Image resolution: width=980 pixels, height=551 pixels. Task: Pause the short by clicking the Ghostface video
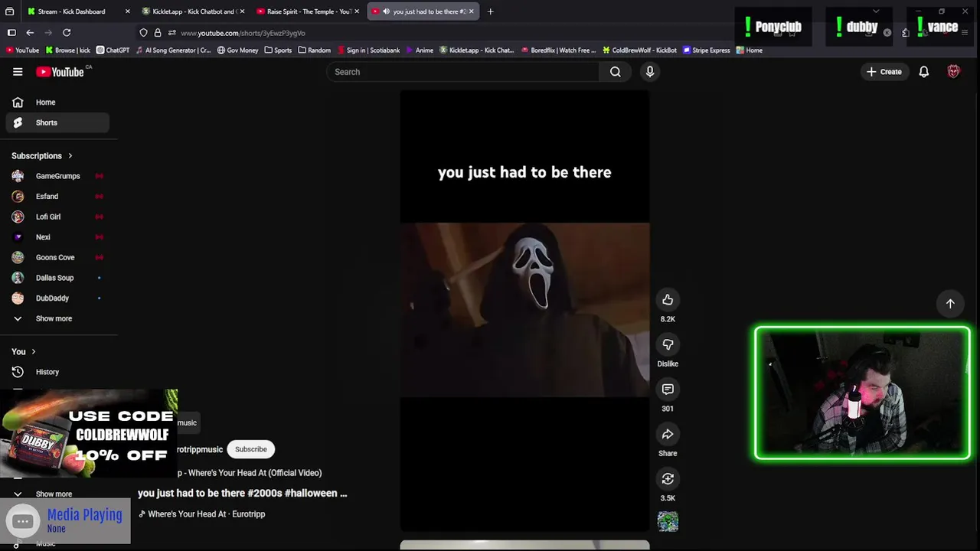click(524, 310)
